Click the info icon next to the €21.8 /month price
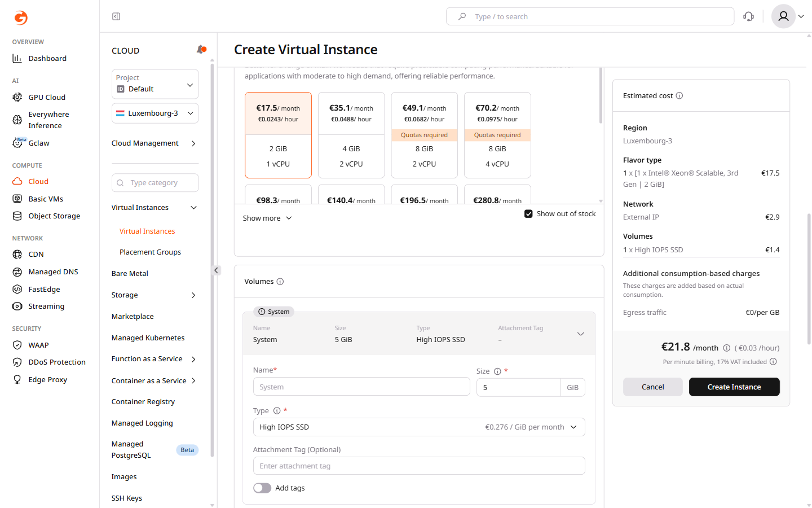812x508 pixels. pos(727,348)
